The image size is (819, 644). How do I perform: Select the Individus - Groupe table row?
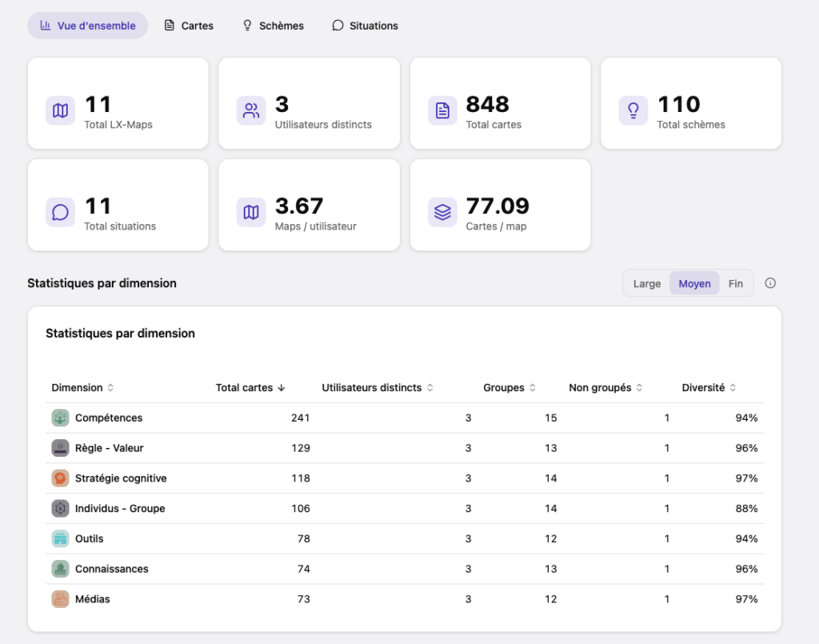point(404,509)
